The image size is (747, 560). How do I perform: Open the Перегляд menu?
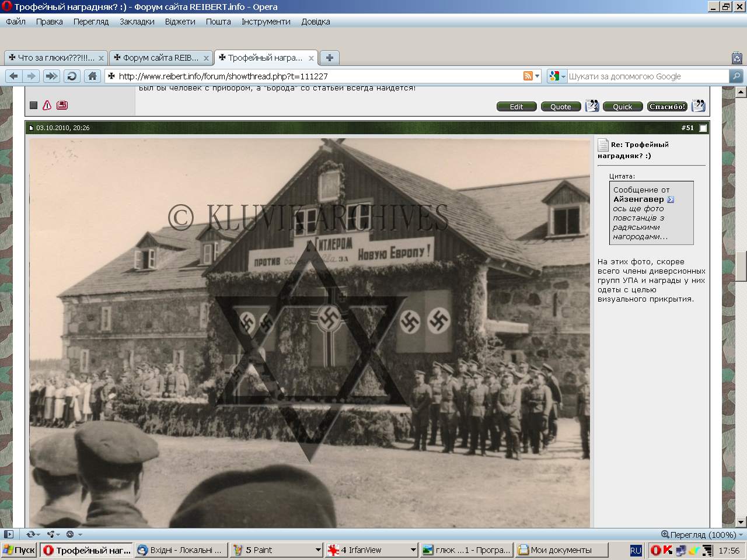point(91,22)
